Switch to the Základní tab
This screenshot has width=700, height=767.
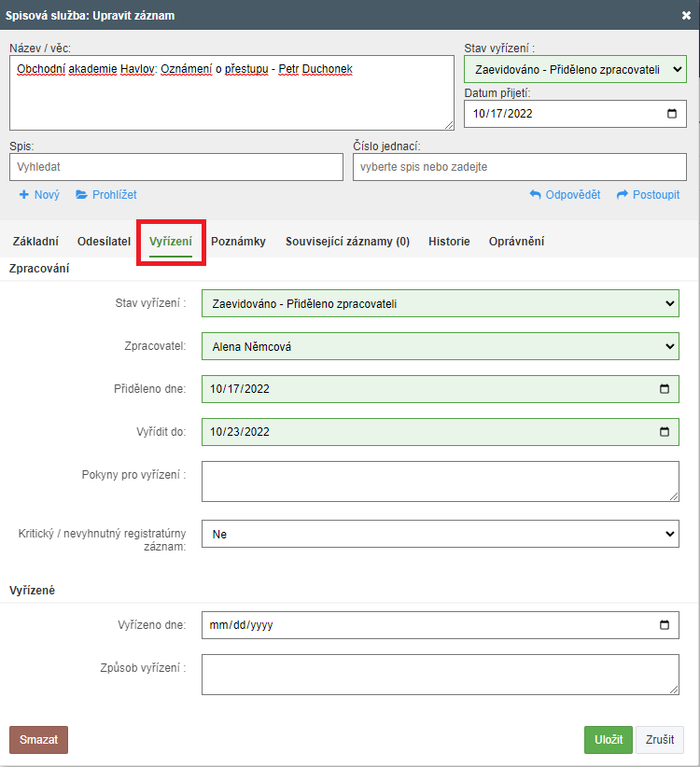click(x=35, y=241)
